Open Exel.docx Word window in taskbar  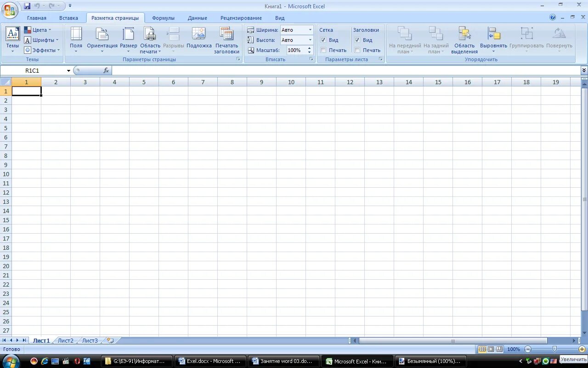coord(211,361)
